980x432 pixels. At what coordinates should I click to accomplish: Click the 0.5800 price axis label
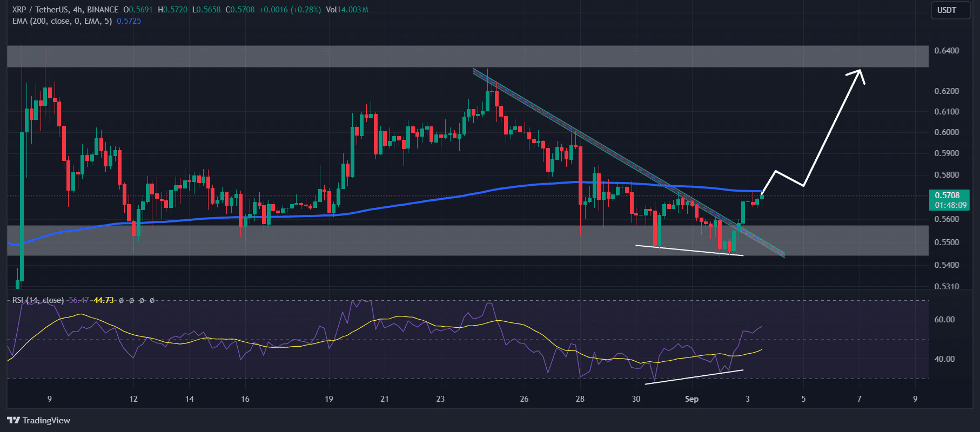947,175
